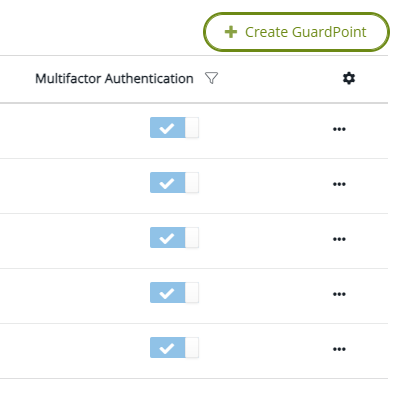Show more options for the third row
The height and width of the screenshot is (399, 397).
pos(339,239)
